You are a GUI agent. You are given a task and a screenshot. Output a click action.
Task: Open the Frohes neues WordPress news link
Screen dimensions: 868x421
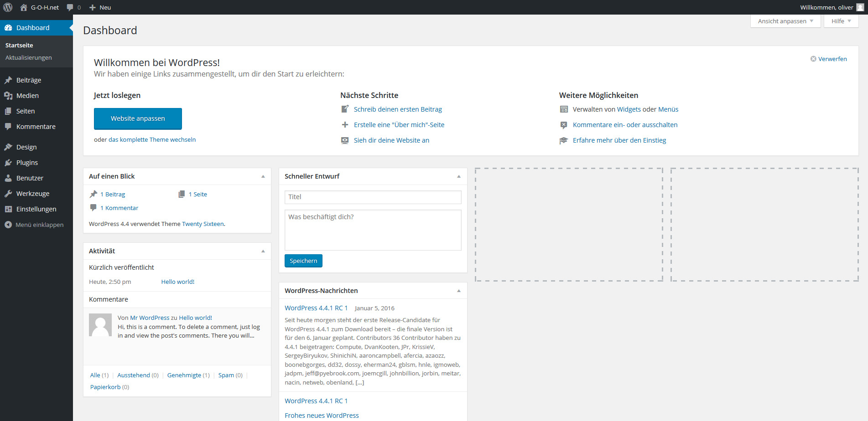pos(322,416)
